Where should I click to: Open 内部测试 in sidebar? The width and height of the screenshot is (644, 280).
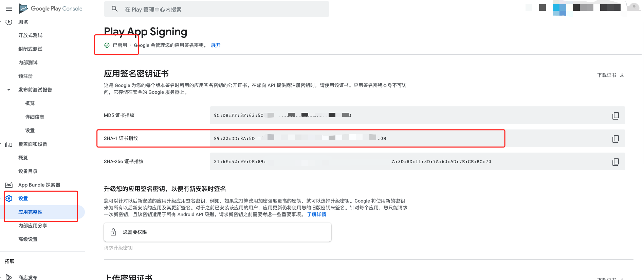(x=28, y=63)
